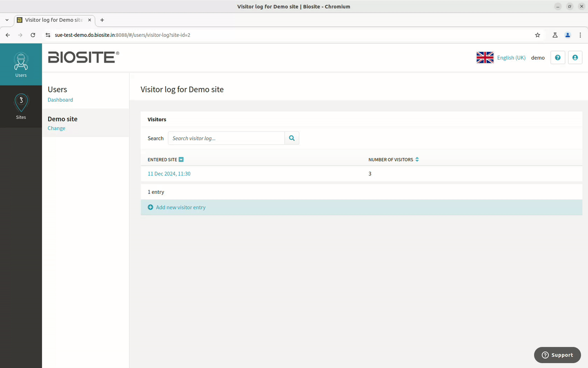
Task: Focus the Search visitor log field
Action: pyautogui.click(x=226, y=138)
